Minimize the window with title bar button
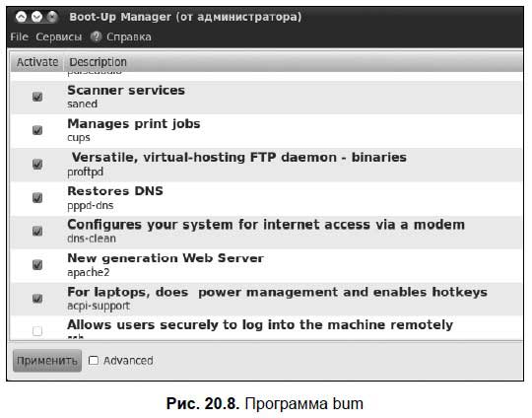Screen dimensions: 532x418 (x=36, y=17)
